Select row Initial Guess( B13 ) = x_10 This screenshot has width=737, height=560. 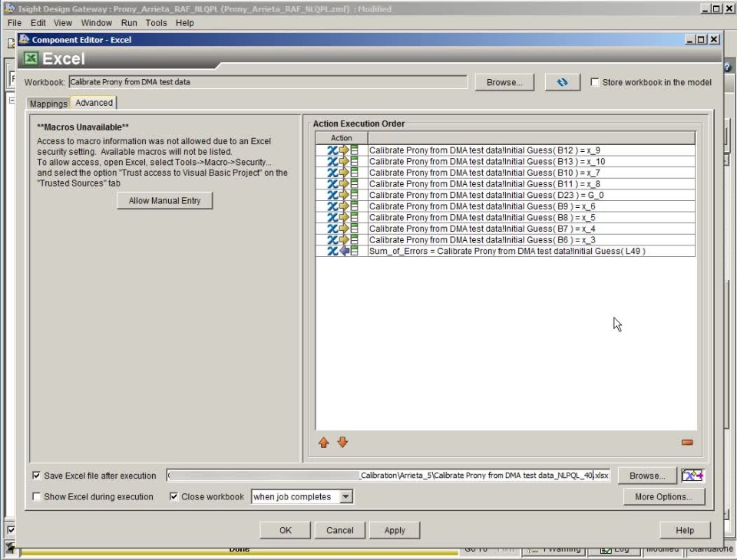505,162
